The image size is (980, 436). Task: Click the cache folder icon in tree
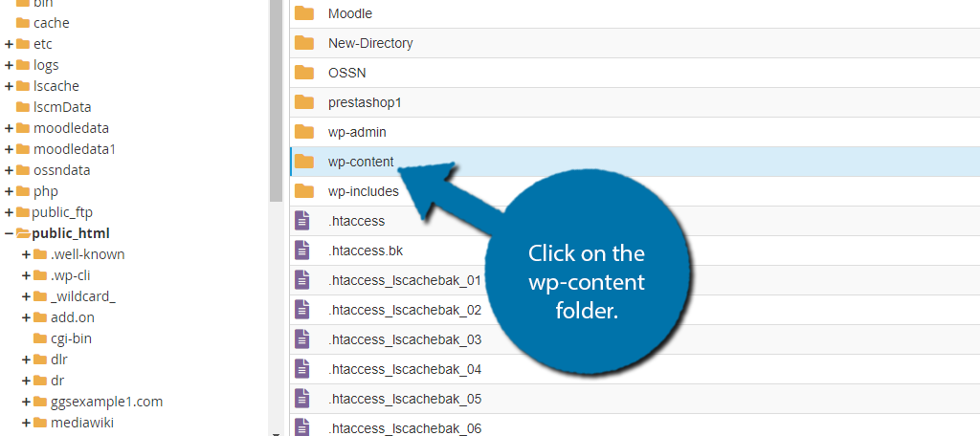23,23
